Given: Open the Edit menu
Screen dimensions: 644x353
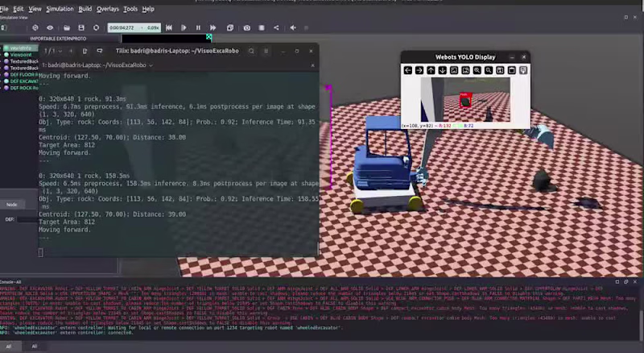Looking at the screenshot, I should click(x=19, y=9).
